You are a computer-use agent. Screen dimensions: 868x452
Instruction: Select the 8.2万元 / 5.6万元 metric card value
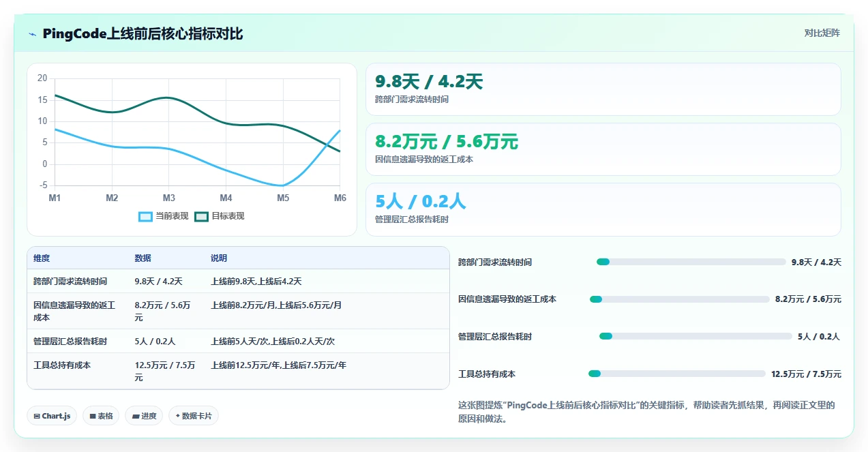(447, 142)
